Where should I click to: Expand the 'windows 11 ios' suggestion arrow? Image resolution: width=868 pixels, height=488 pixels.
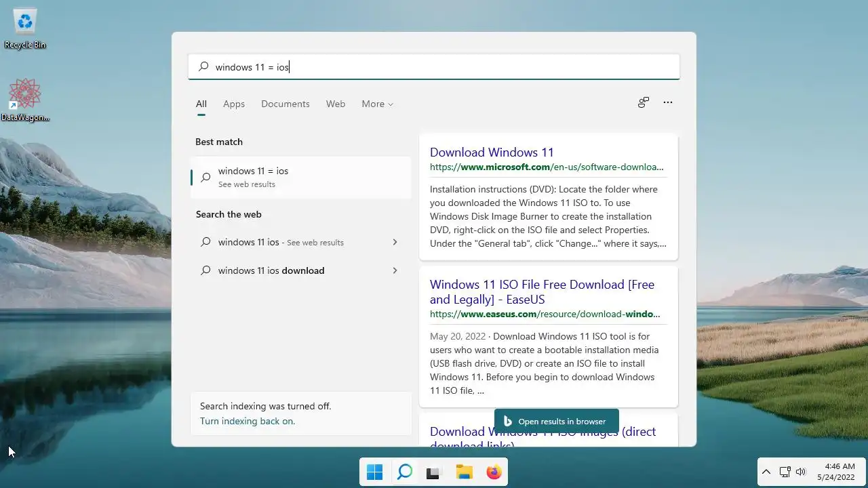click(395, 242)
